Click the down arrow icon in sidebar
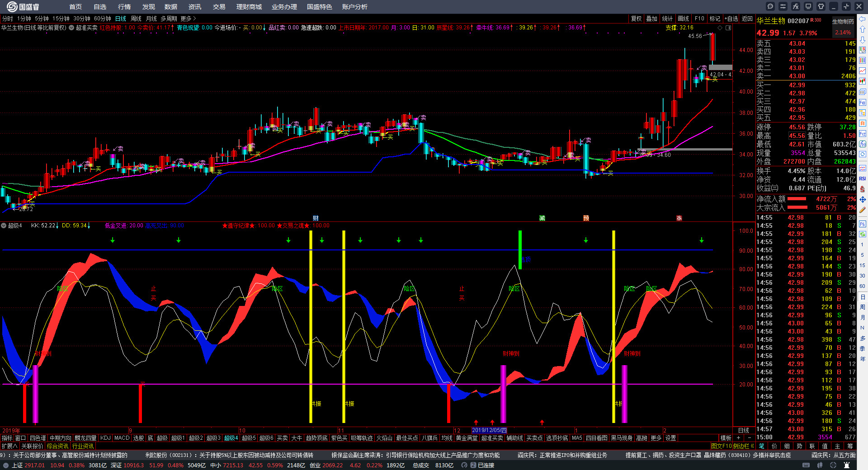Image resolution: width=868 pixels, height=470 pixels. 863,40
